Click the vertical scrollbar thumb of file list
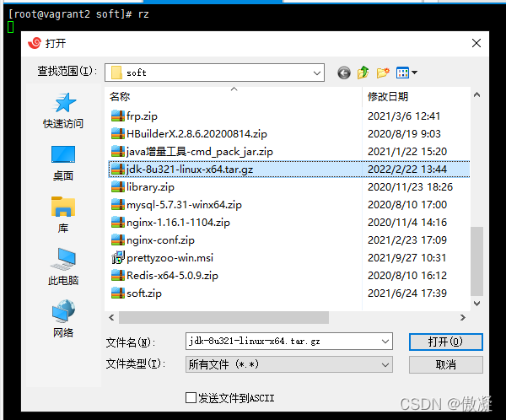 (x=476, y=261)
